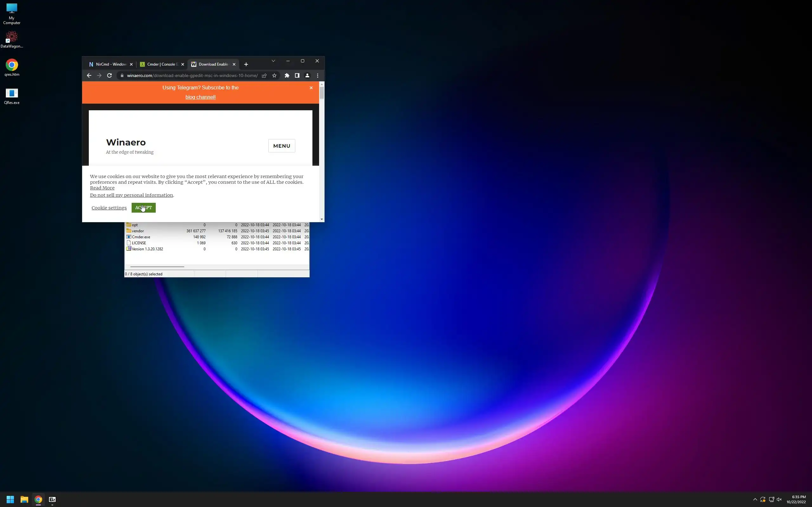Open the blog channel link

200,97
